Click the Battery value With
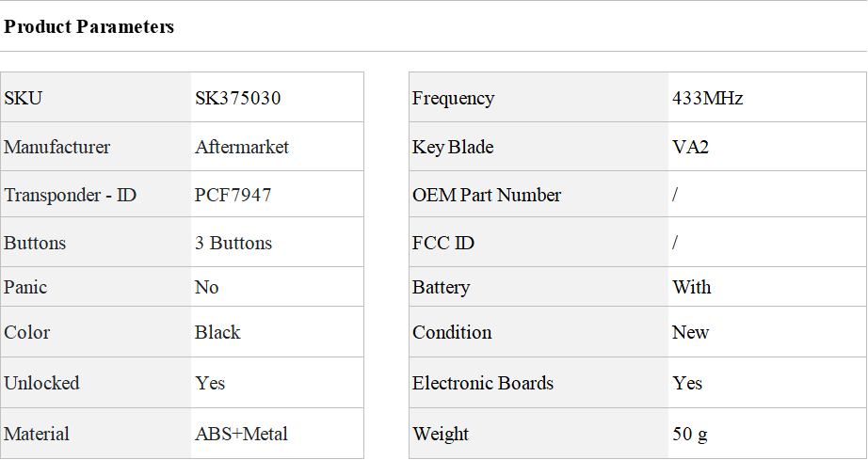This screenshot has width=868, height=460. [692, 287]
